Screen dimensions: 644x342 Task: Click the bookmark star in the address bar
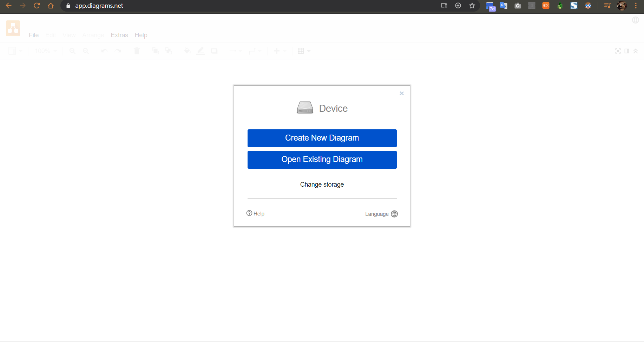click(472, 6)
